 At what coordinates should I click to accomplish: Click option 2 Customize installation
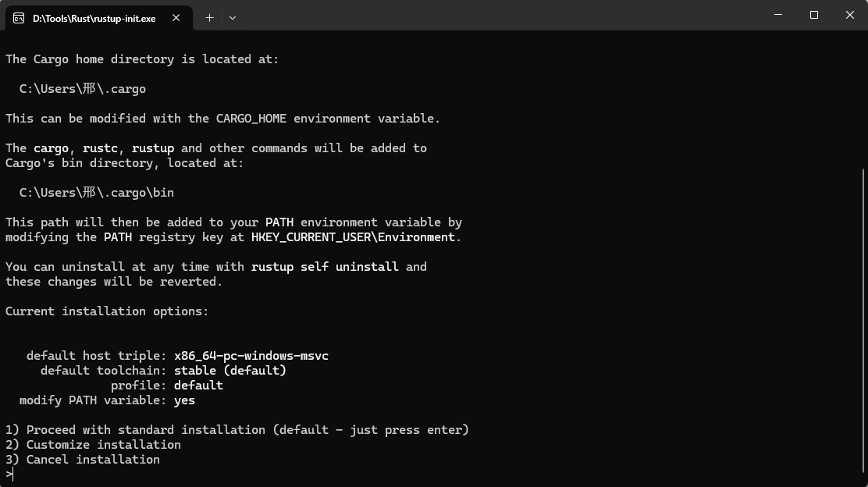[x=93, y=444]
